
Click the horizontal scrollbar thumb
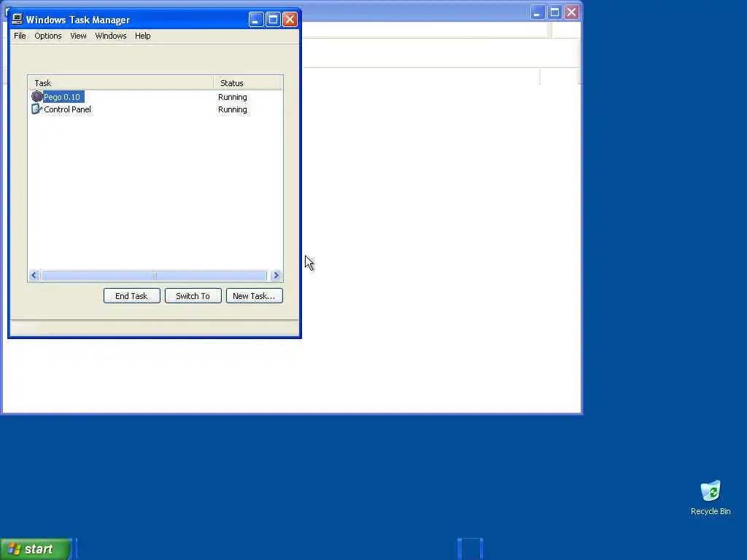click(154, 275)
